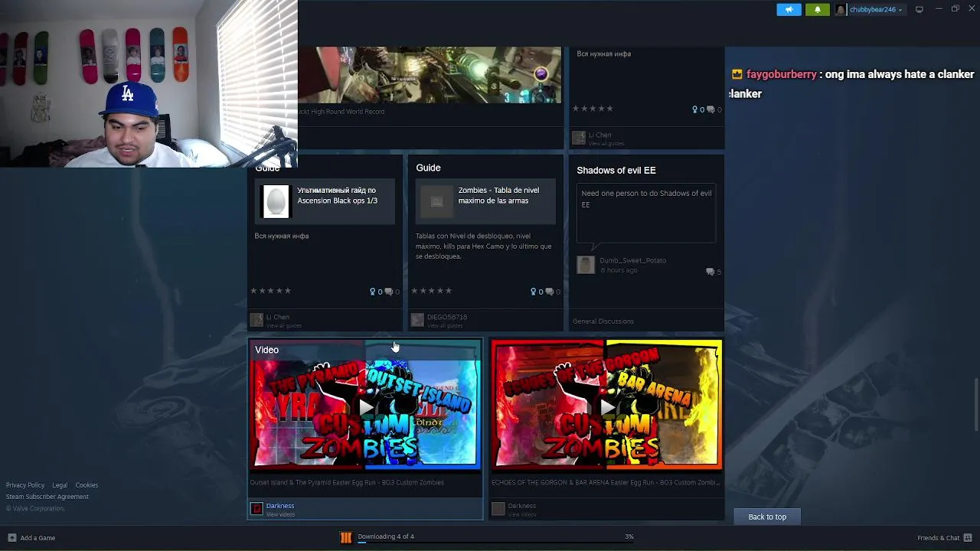Open the Ascension Black ops guide title
The height and width of the screenshot is (551, 980).
(337, 195)
